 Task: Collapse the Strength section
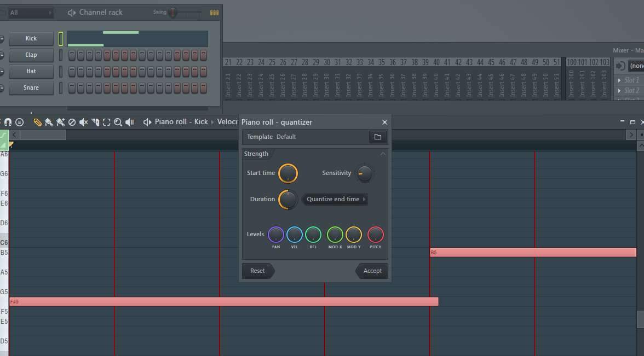[383, 154]
